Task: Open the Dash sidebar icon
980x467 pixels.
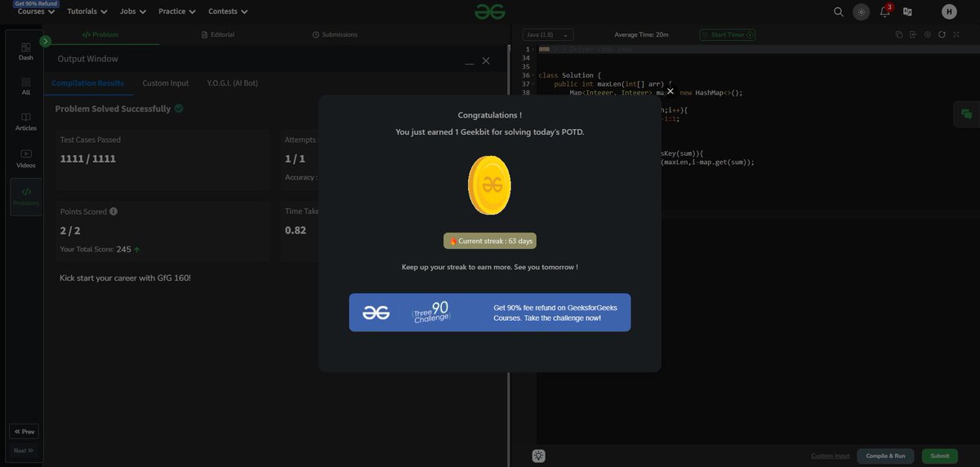Action: coord(26,51)
